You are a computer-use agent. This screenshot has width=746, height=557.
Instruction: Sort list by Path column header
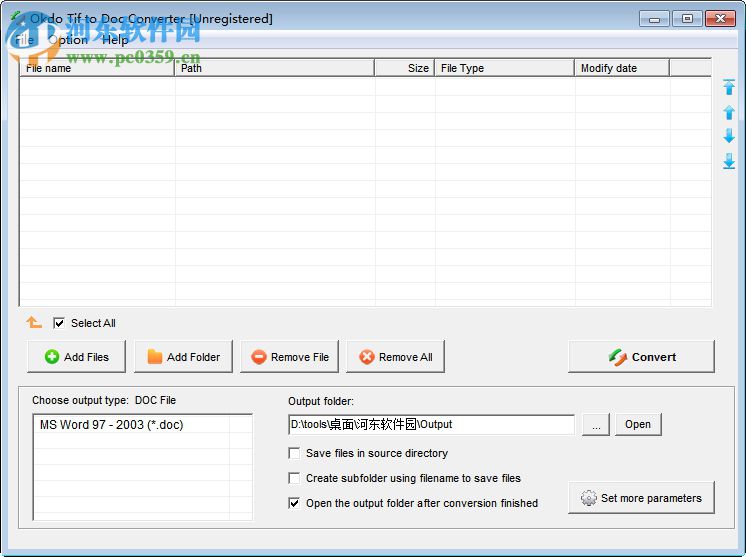click(x=275, y=68)
